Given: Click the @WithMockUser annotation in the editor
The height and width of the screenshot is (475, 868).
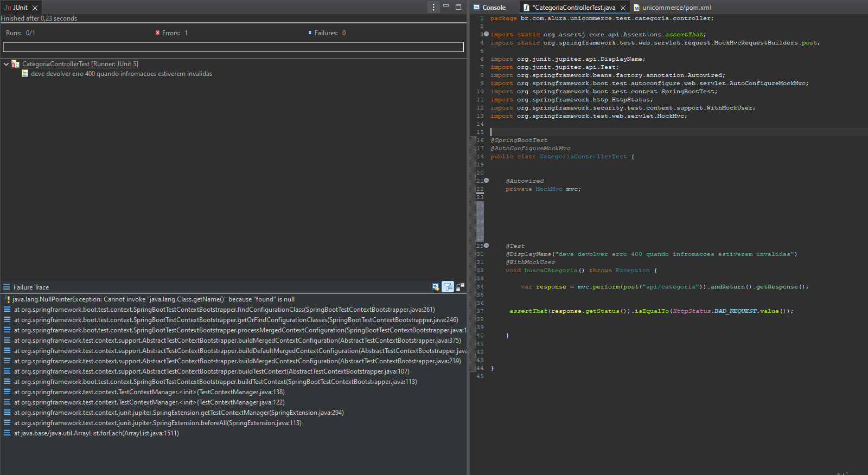Looking at the screenshot, I should pos(531,262).
